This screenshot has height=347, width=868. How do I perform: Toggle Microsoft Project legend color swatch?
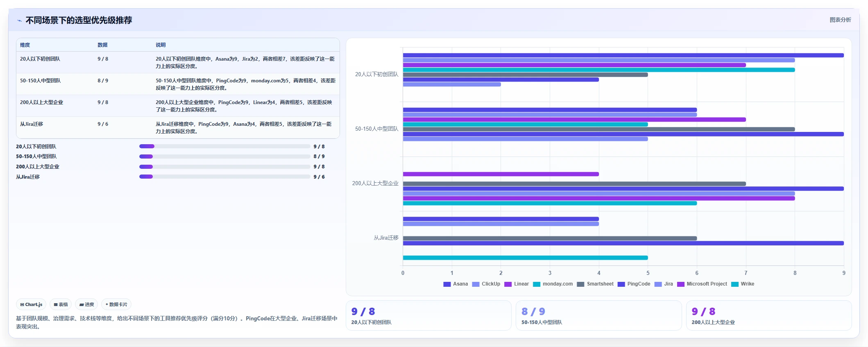tap(681, 284)
